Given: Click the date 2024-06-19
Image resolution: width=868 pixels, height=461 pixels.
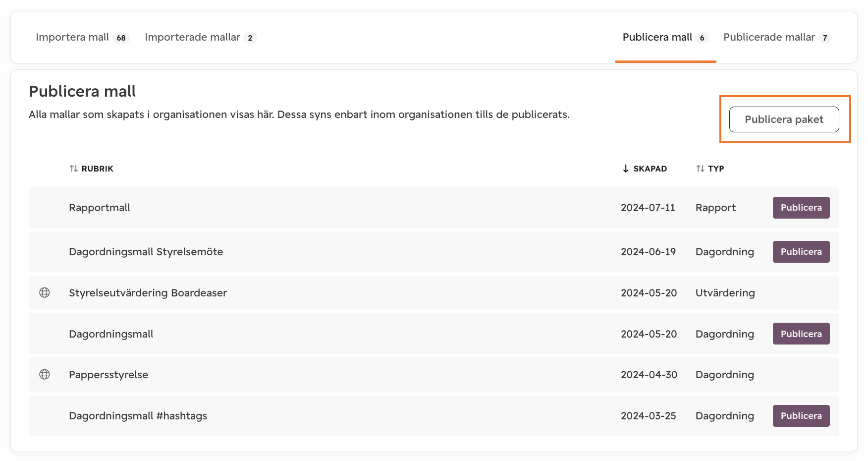Looking at the screenshot, I should (x=649, y=252).
